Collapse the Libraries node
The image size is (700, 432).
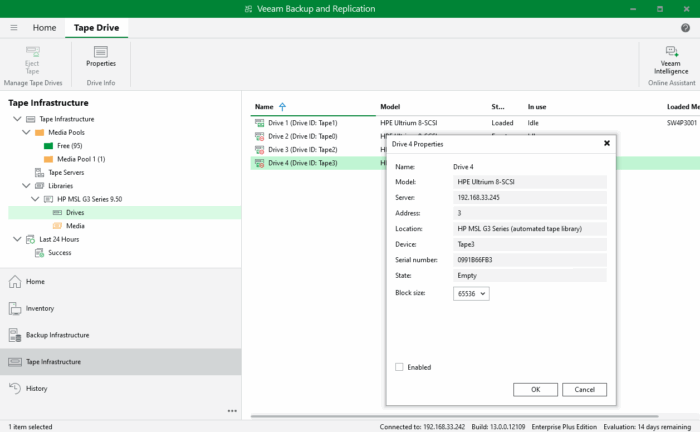pyautogui.click(x=26, y=186)
